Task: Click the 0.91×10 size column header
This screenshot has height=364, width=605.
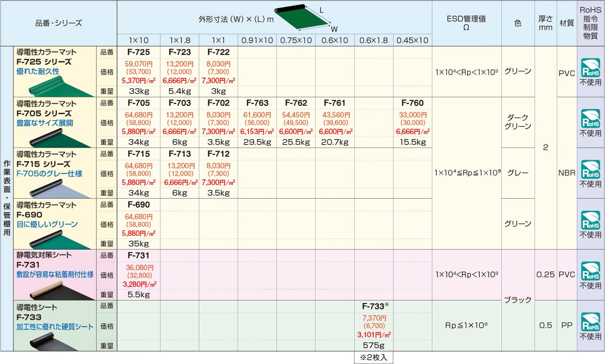Action: click(257, 40)
